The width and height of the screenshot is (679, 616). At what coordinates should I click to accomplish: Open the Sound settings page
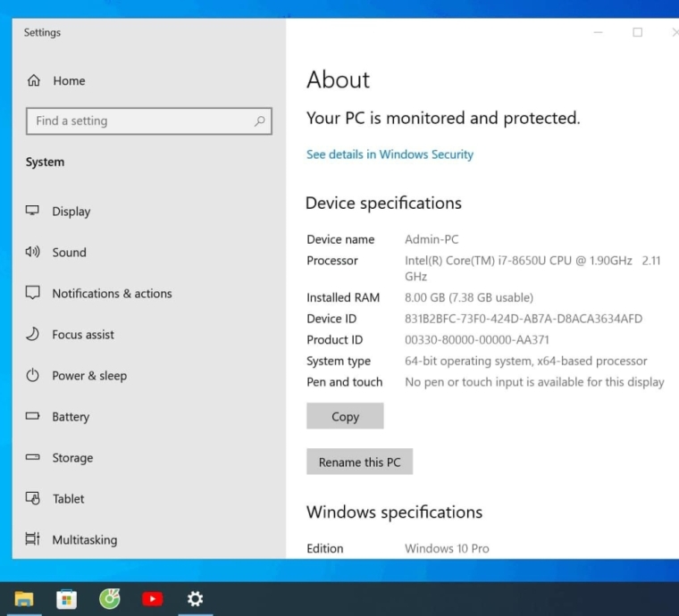(70, 252)
